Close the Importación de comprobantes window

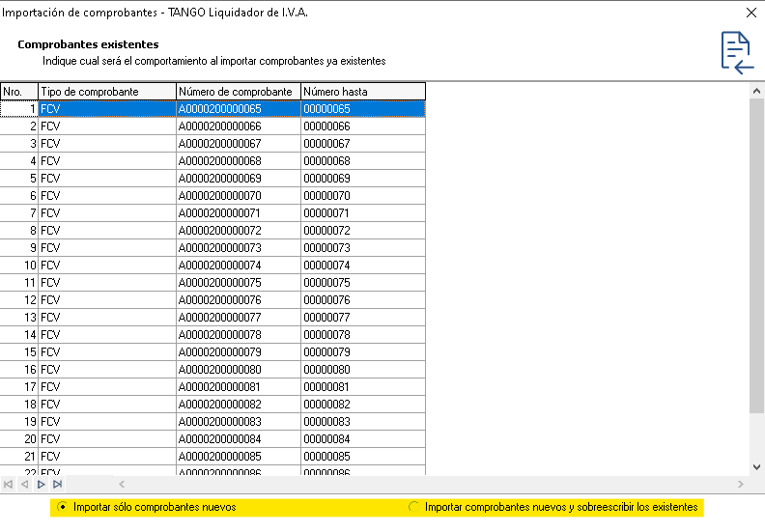(751, 13)
